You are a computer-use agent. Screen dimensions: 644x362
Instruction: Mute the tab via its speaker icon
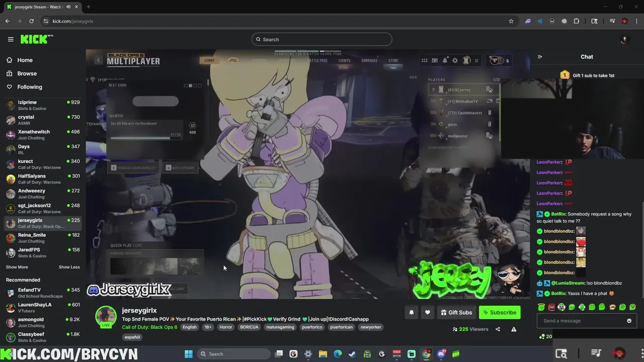point(68,7)
